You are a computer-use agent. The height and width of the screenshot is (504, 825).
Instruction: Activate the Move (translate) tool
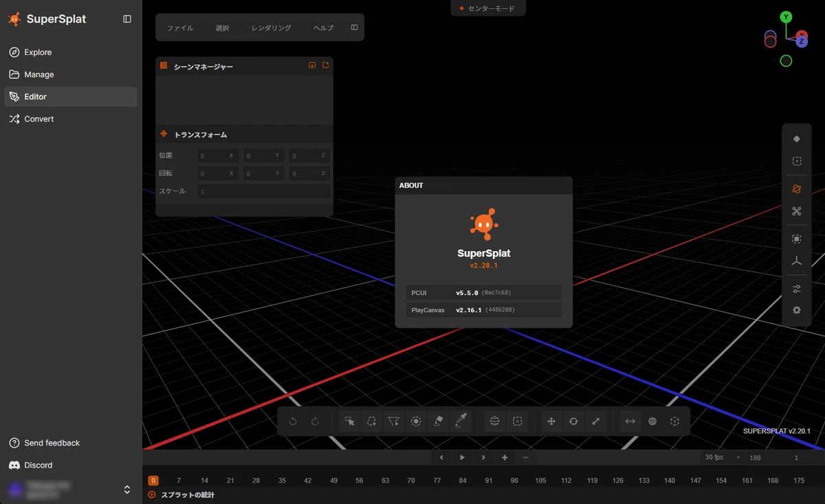(551, 421)
